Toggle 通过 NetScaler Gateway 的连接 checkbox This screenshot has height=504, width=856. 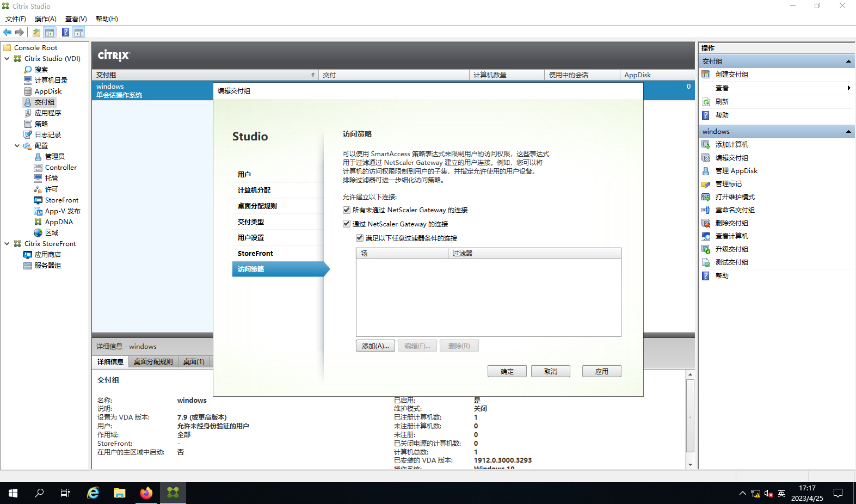347,224
